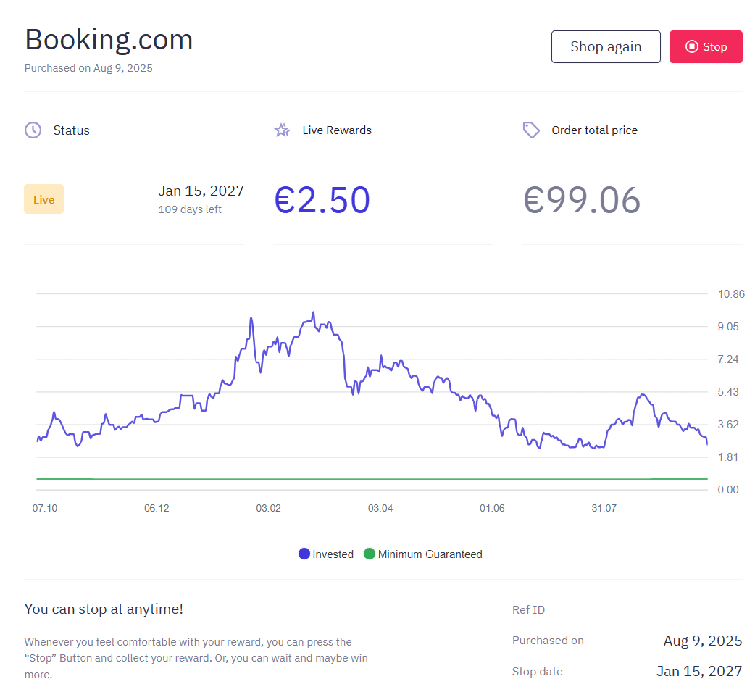Click the 5.43 y-axis label
Screen dimensions: 755x700
pyautogui.click(x=728, y=392)
